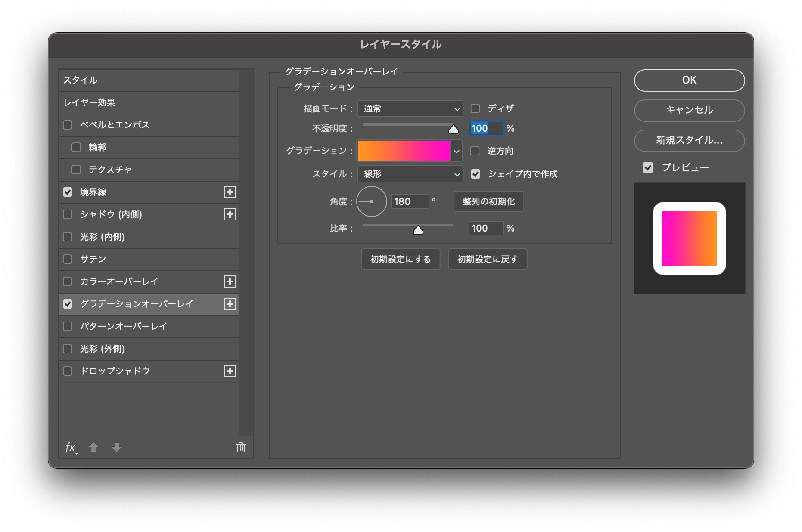Confirm settings with the OK button
Screen dimensions: 802x532
pos(689,80)
